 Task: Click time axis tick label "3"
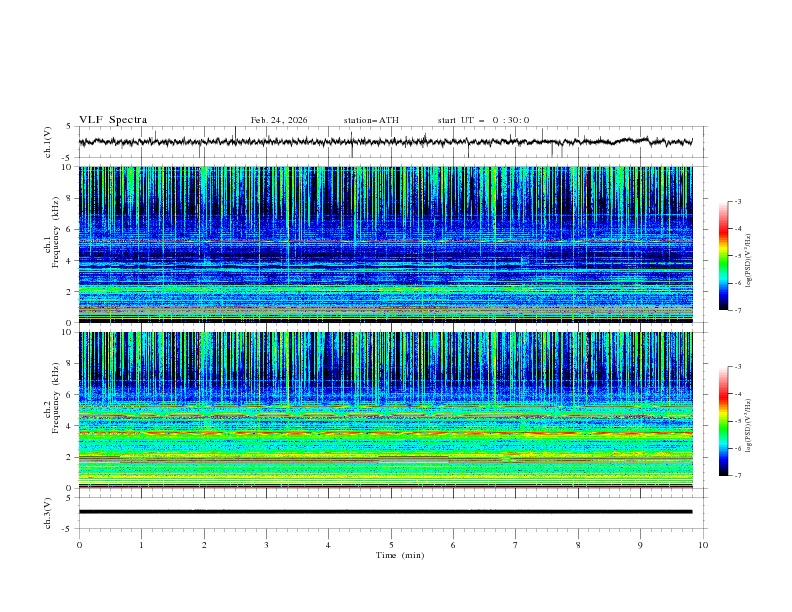266,545
